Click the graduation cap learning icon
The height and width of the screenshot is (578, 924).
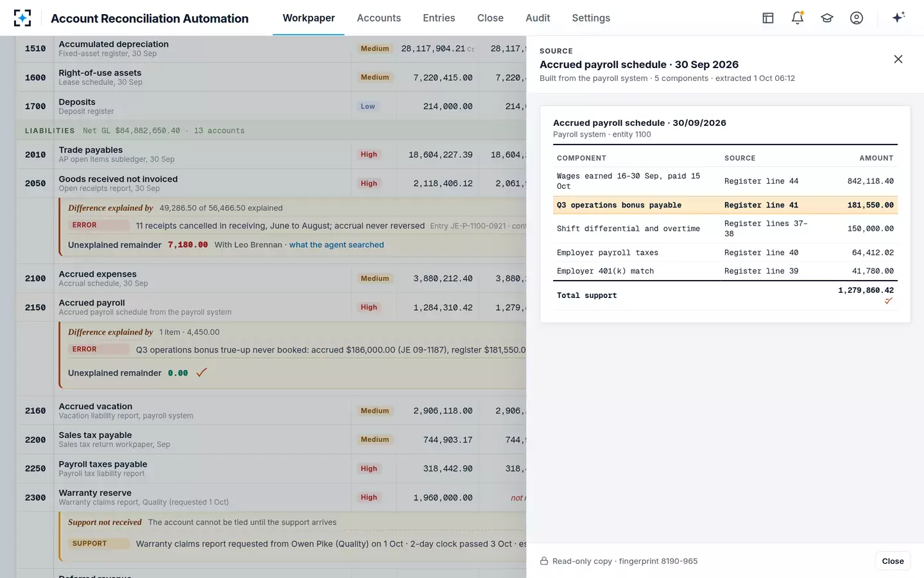pyautogui.click(x=827, y=18)
